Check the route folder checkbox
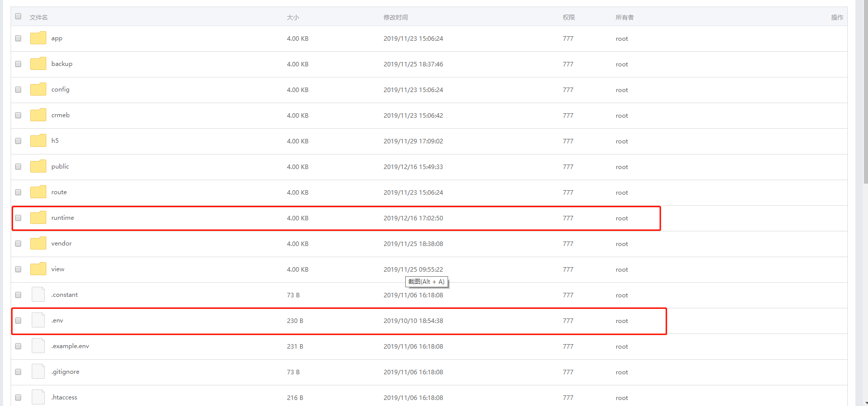The width and height of the screenshot is (868, 406). [18, 192]
